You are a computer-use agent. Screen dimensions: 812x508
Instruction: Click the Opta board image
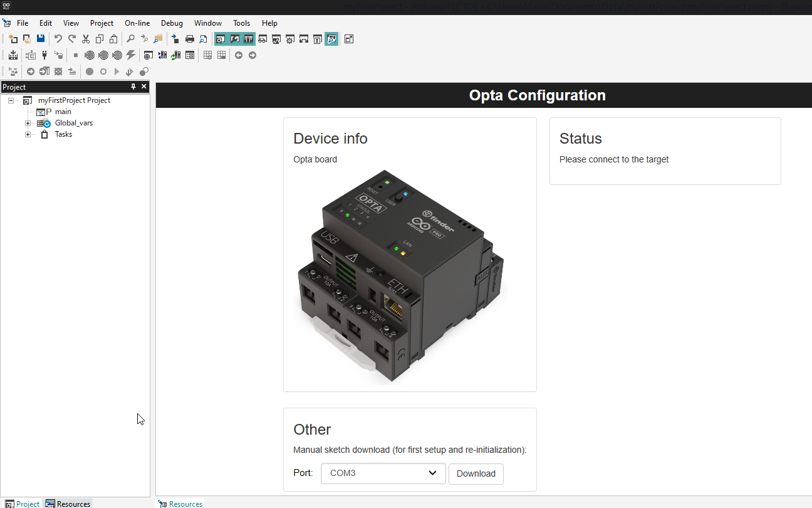click(x=401, y=276)
